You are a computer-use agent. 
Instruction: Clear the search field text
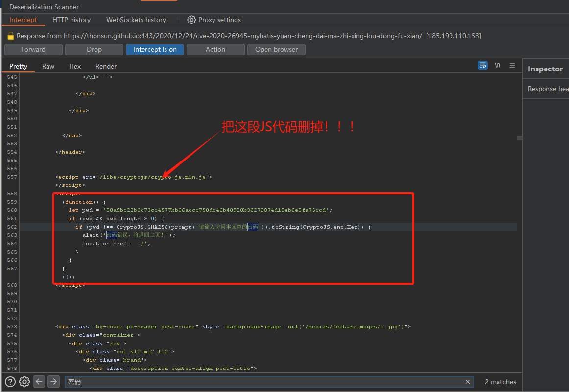(x=467, y=382)
